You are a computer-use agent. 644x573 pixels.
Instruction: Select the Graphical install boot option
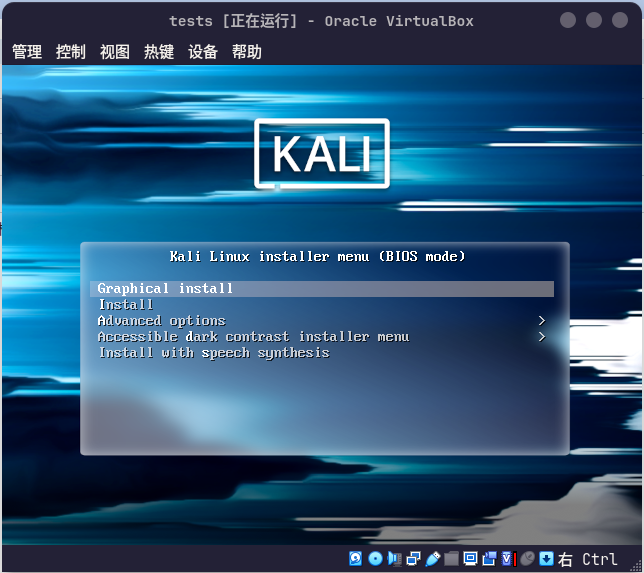click(322, 289)
